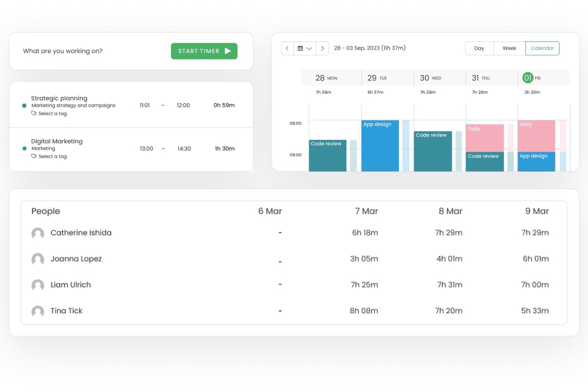
Task: Select the Calendar view tab
Action: [x=542, y=48]
